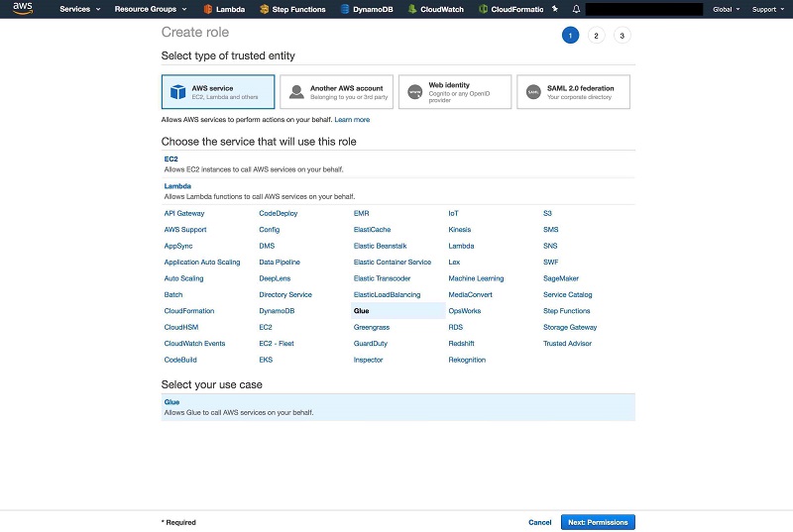Select DynamoDB in the service list
This screenshot has width=793, height=532.
[277, 311]
